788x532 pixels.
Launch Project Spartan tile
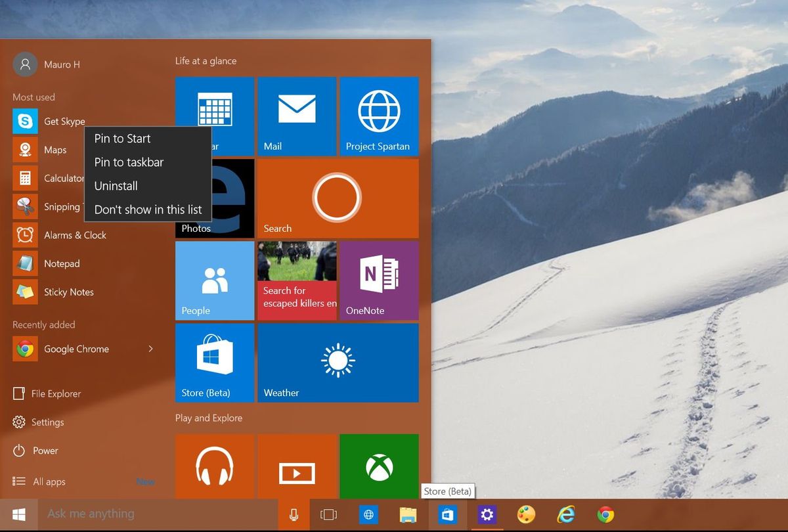coord(379,116)
